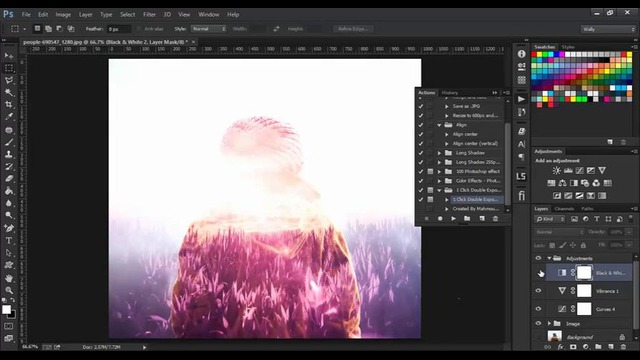The height and width of the screenshot is (360, 640).
Task: Expand the Long Shadow action set
Action: [440, 153]
